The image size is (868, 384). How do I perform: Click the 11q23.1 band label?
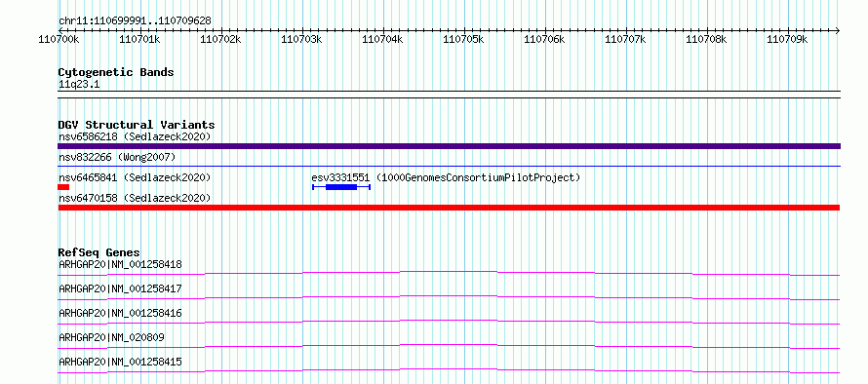(x=79, y=85)
